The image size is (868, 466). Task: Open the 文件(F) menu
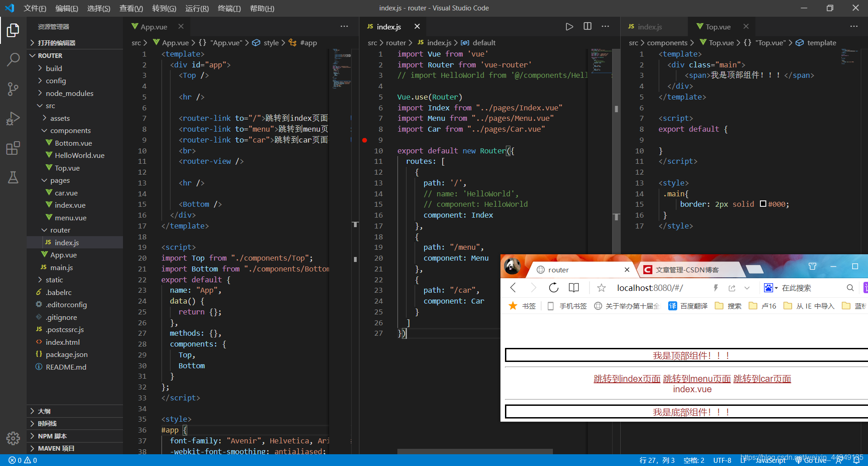coord(35,8)
